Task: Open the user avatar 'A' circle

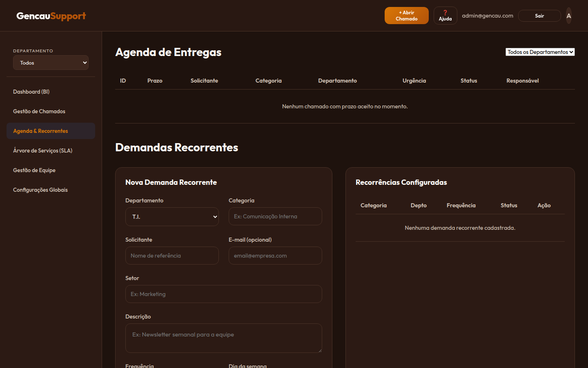Action: coord(569,16)
